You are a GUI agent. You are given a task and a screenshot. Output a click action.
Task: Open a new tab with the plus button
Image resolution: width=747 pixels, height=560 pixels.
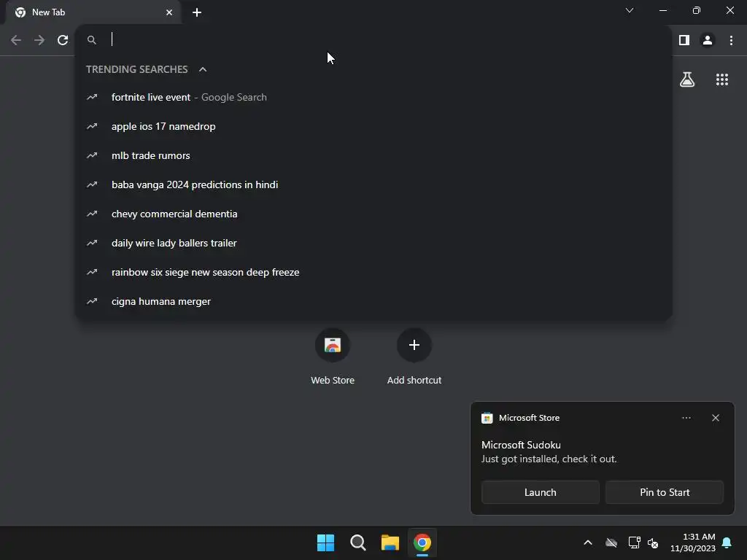[x=197, y=12]
